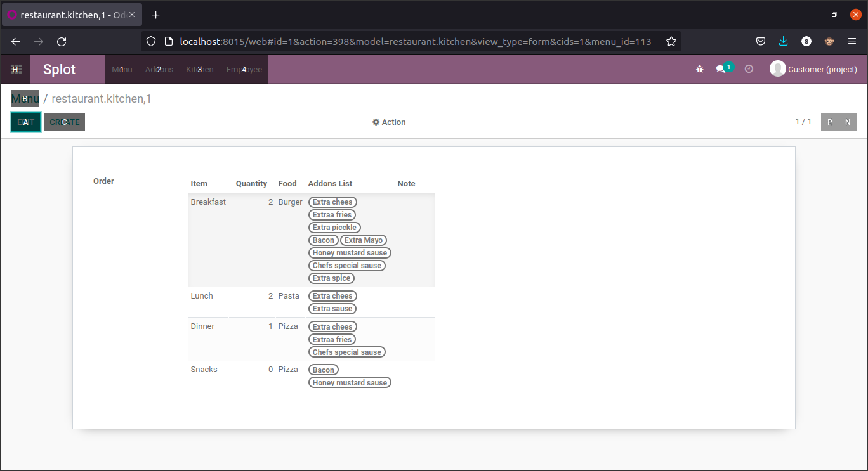Open the activities clock icon
This screenshot has width=868, height=471.
[x=749, y=69]
